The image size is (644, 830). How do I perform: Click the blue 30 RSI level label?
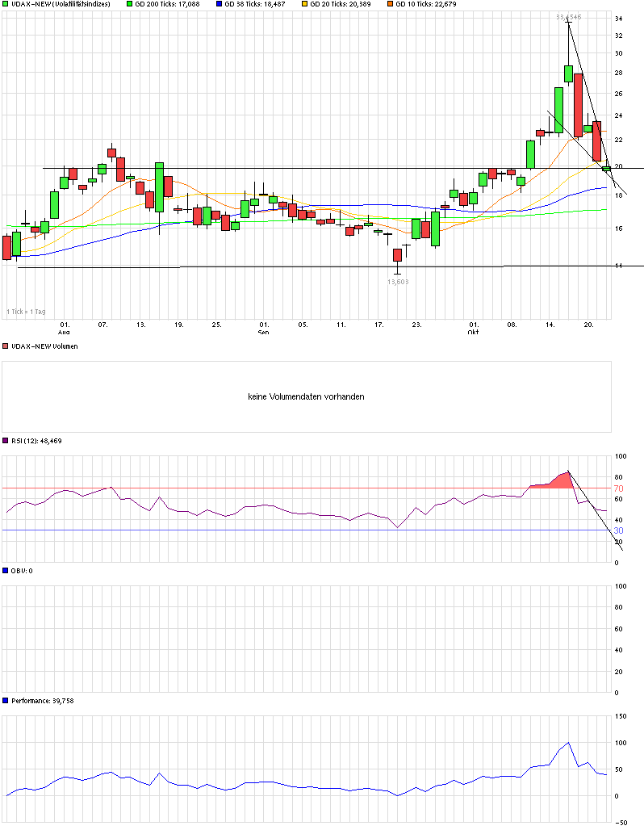tap(619, 530)
